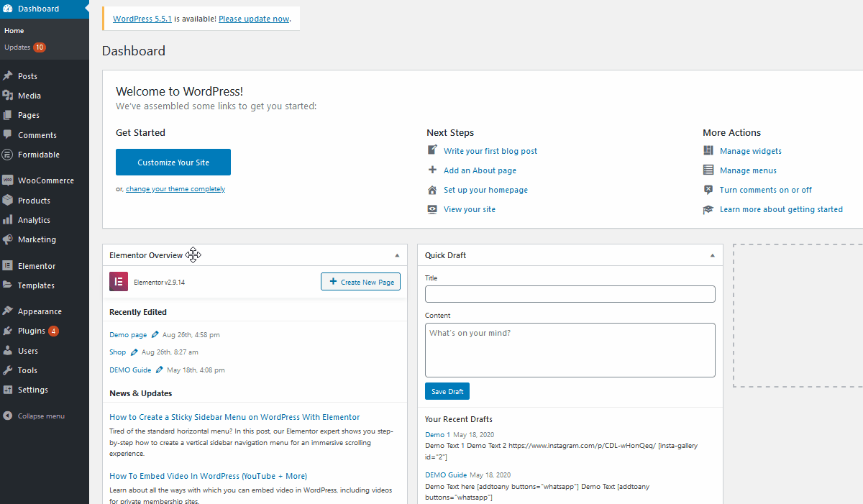Click the What's on your mind textarea

570,350
